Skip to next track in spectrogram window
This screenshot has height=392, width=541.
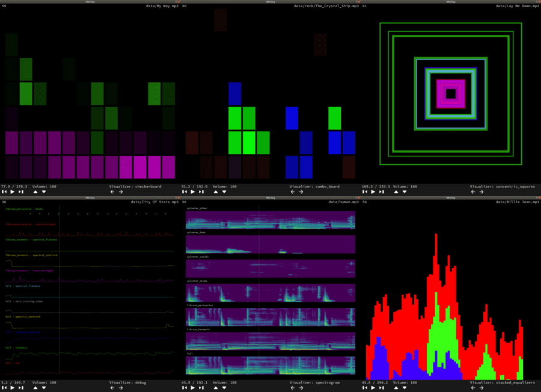201,388
